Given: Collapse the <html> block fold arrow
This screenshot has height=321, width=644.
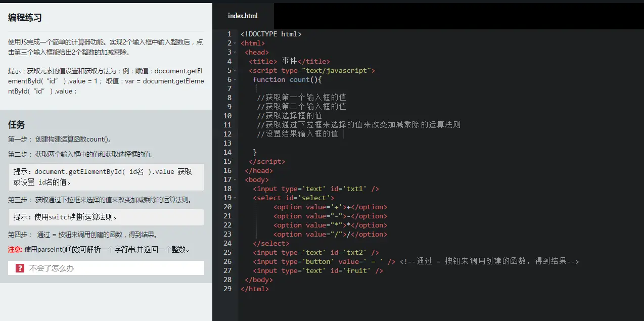Looking at the screenshot, I should 236,43.
